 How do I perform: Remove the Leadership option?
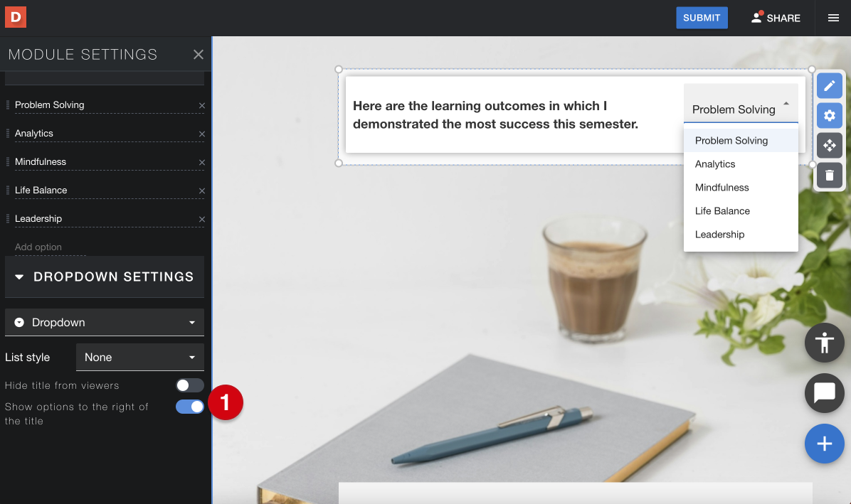coord(202,220)
